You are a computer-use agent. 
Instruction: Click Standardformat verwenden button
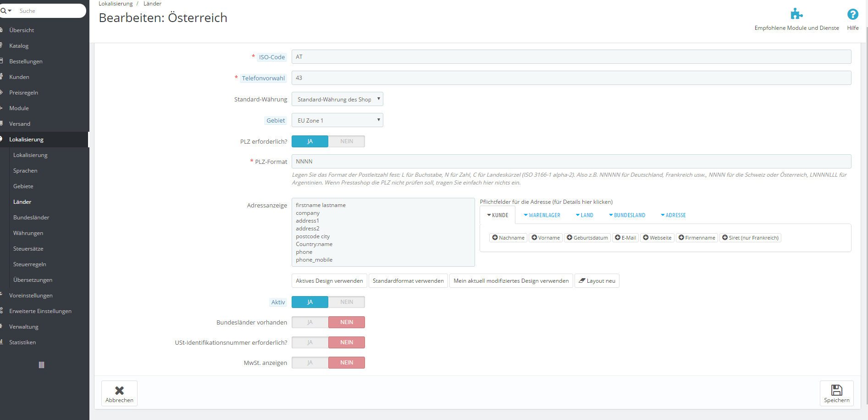(408, 281)
